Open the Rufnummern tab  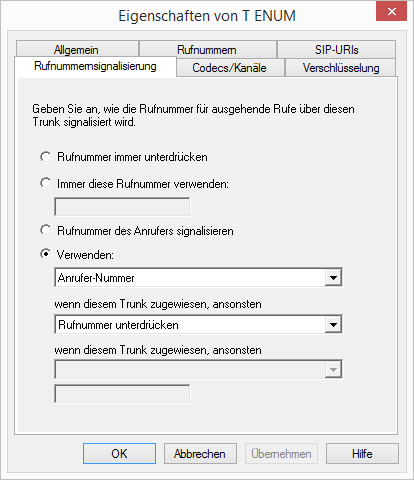(x=208, y=49)
